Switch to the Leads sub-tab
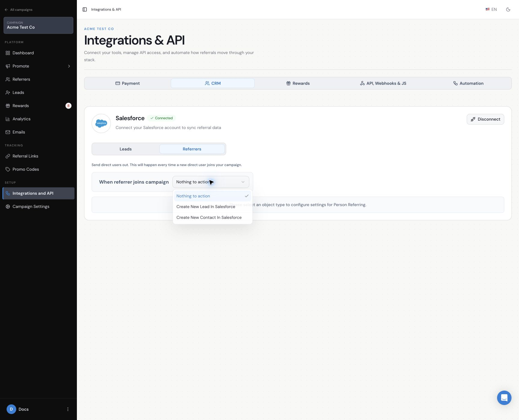 pos(126,149)
